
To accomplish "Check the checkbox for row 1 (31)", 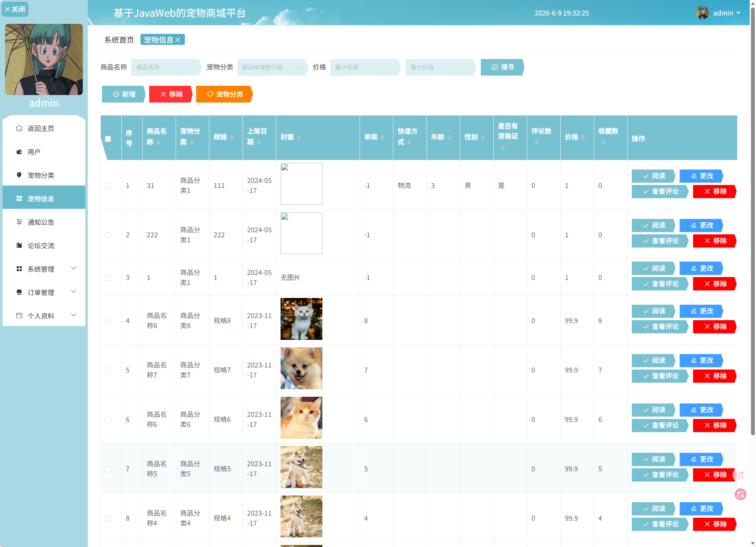I will pos(108,186).
